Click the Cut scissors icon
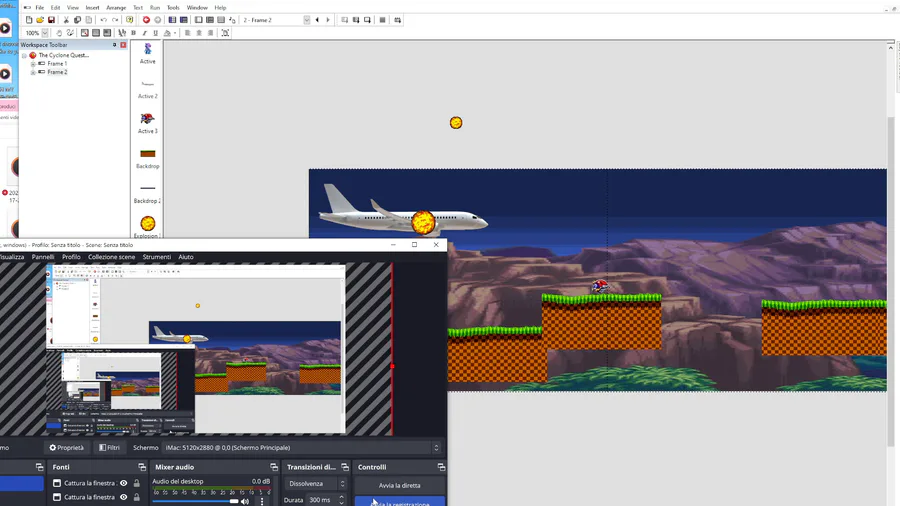The height and width of the screenshot is (506, 900). (66, 20)
